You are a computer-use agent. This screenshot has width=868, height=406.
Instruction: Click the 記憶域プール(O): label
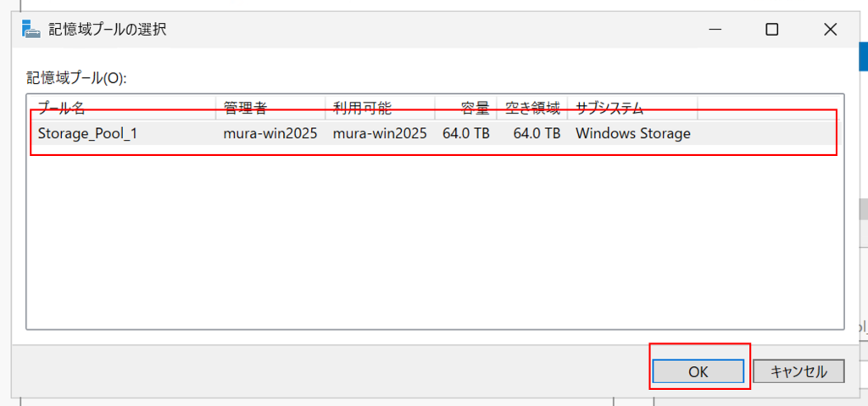[x=76, y=78]
